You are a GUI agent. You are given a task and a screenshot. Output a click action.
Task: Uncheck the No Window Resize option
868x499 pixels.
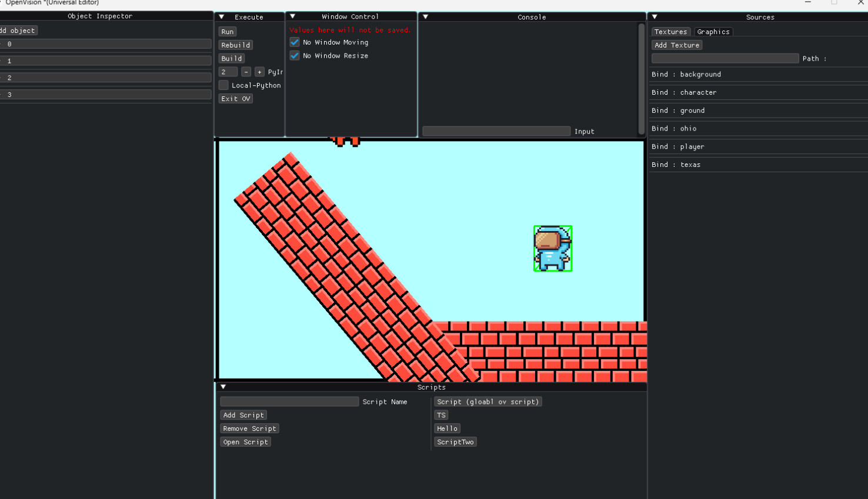[x=294, y=55]
